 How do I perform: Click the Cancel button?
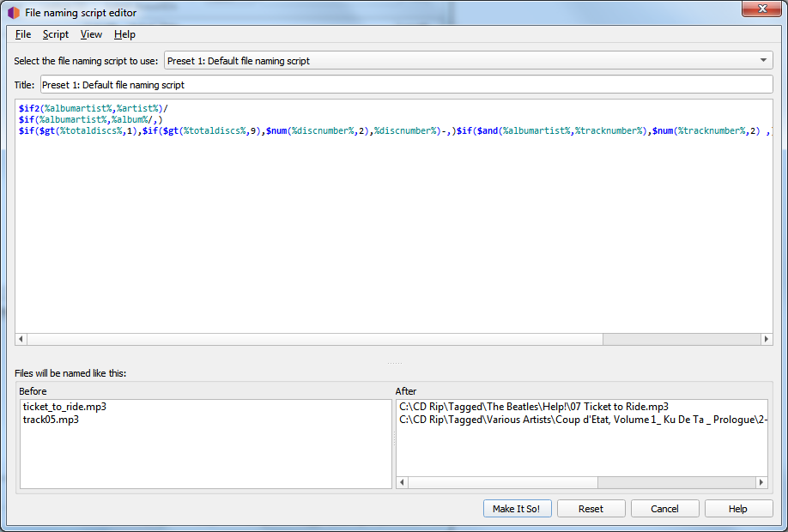(x=664, y=509)
